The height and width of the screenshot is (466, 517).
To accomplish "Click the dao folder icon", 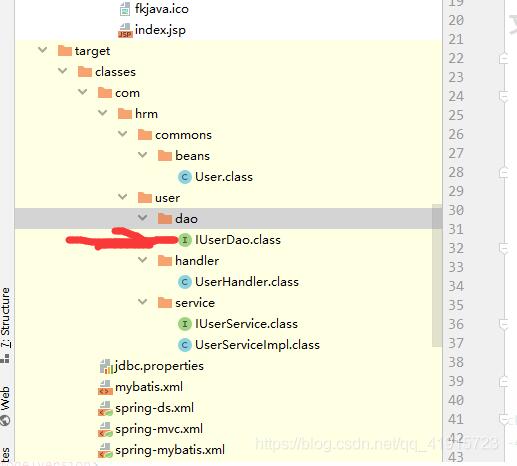I will click(165, 219).
